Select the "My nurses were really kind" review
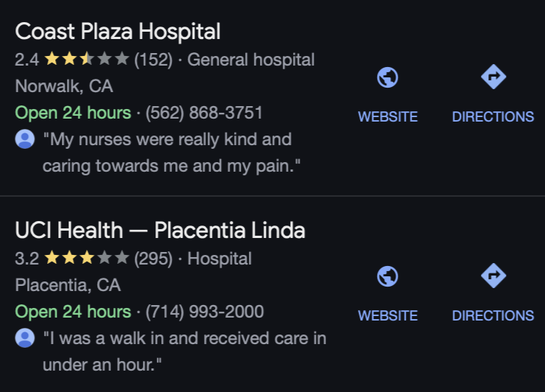Screen dimensions: 545x392 (x=171, y=153)
